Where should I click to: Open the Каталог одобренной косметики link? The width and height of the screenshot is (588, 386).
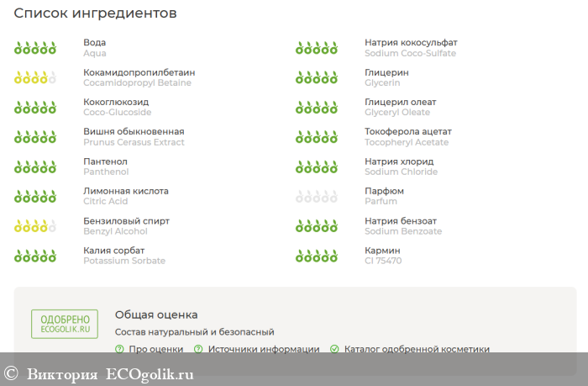(x=417, y=349)
